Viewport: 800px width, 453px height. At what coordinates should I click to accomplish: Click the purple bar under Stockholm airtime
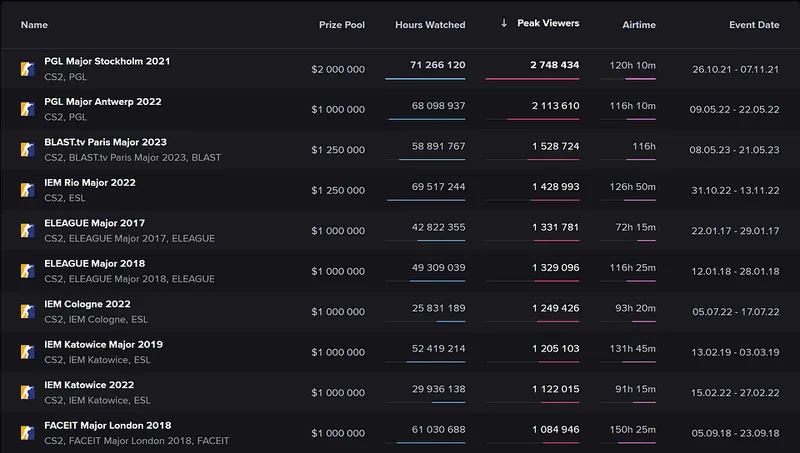[640, 79]
